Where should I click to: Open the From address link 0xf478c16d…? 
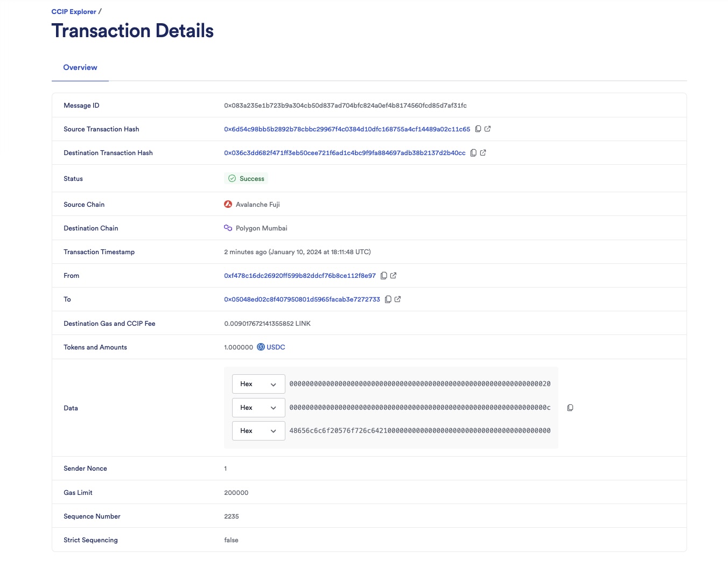[x=300, y=276]
